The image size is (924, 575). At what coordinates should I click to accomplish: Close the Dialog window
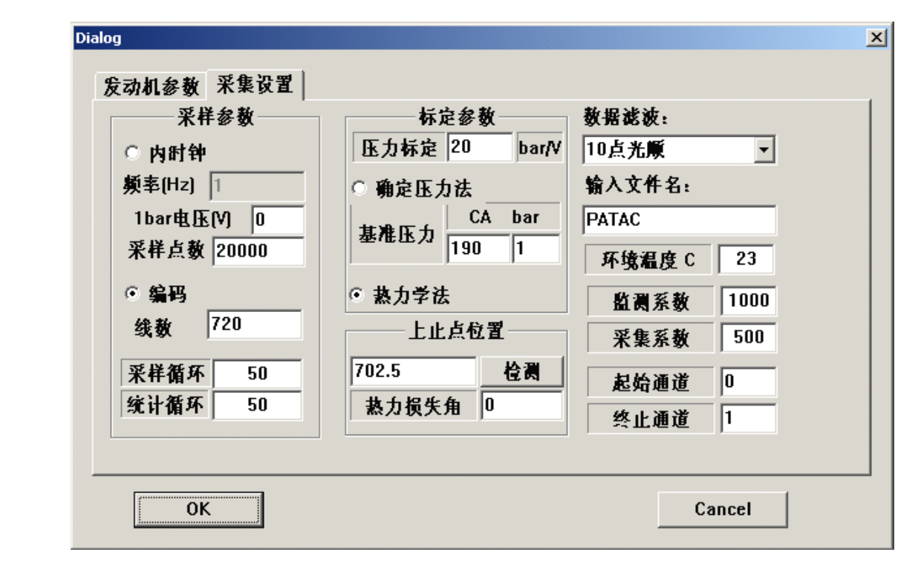[878, 38]
